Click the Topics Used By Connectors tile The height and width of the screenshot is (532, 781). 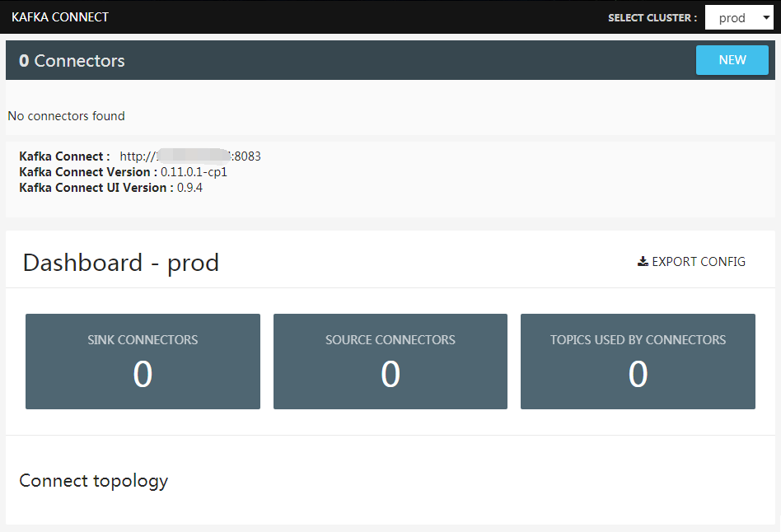(x=638, y=362)
